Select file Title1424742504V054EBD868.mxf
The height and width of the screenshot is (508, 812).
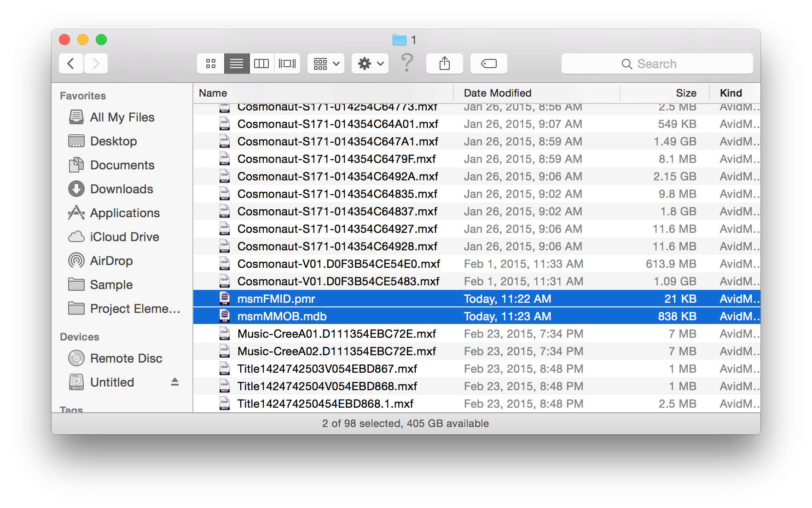coord(477,386)
